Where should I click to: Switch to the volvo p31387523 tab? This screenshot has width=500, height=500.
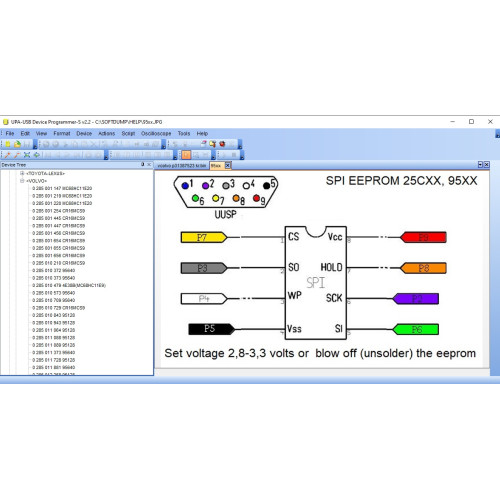click(x=182, y=166)
